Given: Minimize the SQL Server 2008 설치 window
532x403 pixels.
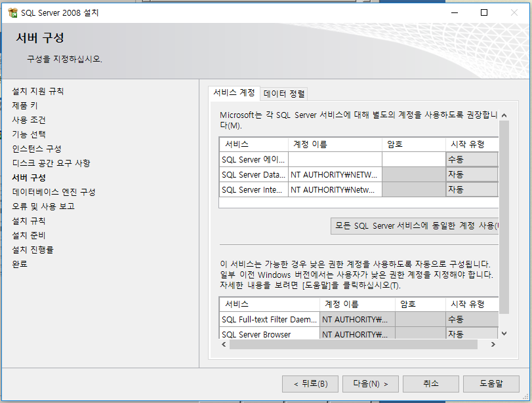Looking at the screenshot, I should (455, 12).
